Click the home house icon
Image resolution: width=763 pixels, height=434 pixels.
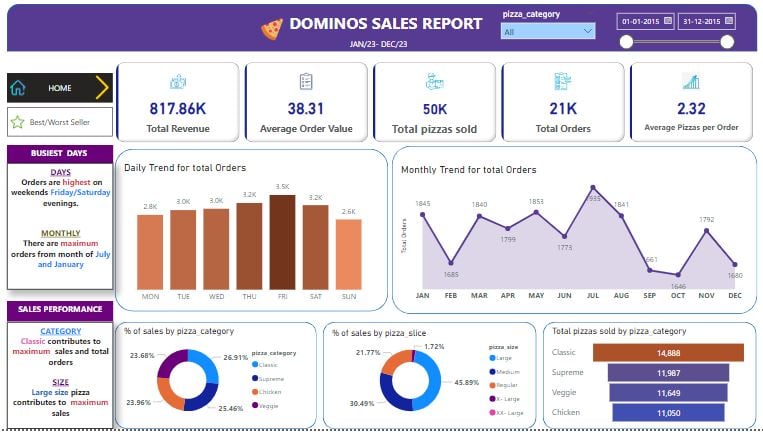(x=18, y=88)
